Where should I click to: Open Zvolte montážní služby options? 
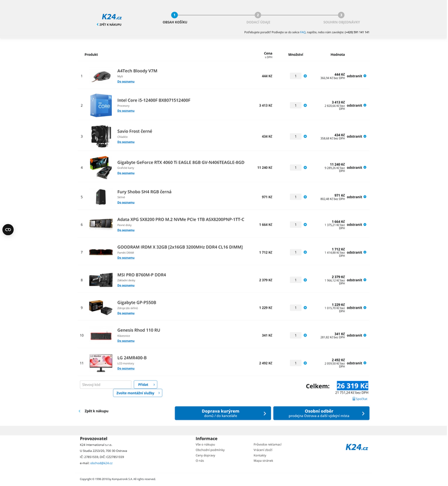[x=138, y=393]
